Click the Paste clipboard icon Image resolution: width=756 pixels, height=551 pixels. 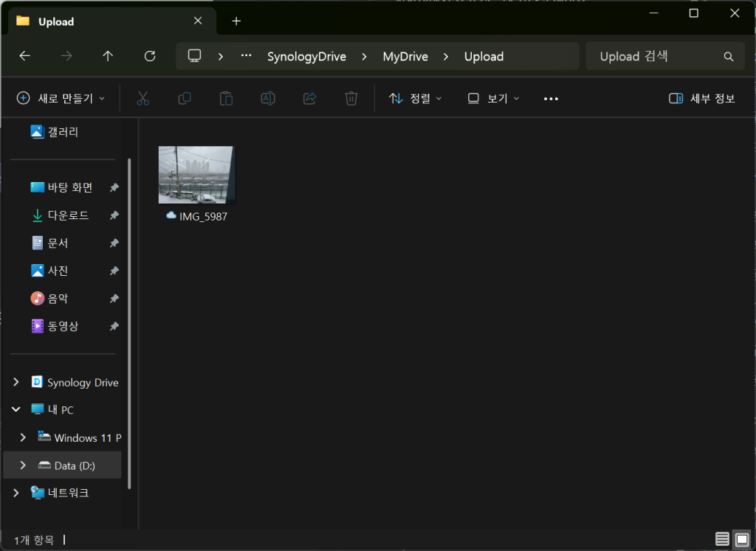226,99
